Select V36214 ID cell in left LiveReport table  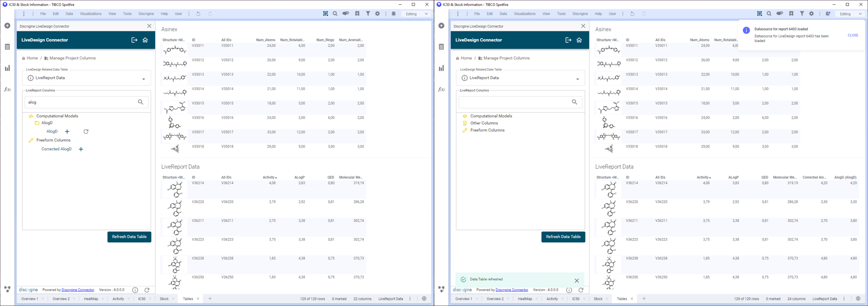(198, 183)
